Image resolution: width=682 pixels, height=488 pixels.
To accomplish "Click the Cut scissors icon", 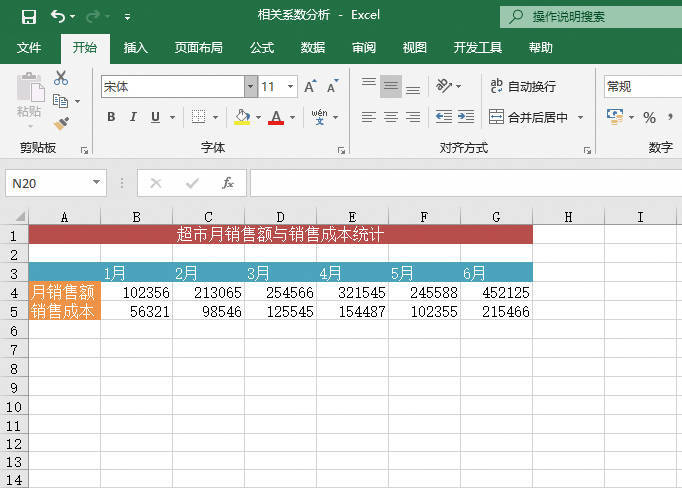I will coord(61,78).
